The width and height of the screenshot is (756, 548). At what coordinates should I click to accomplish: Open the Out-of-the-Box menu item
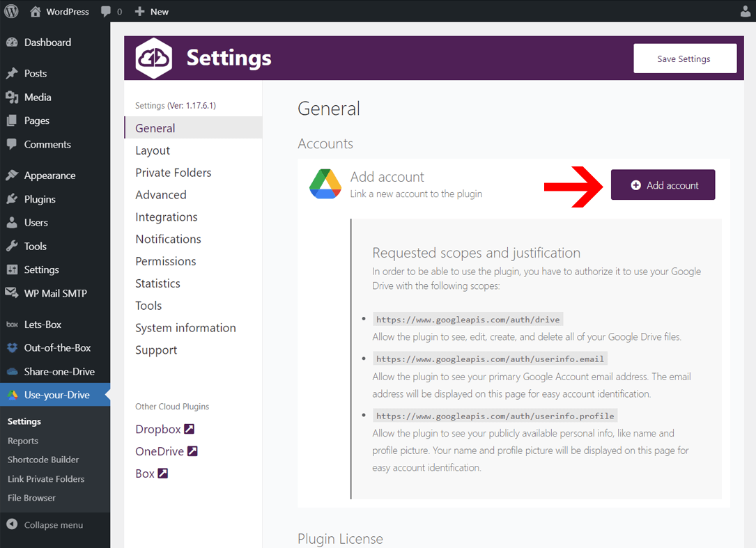(55, 348)
